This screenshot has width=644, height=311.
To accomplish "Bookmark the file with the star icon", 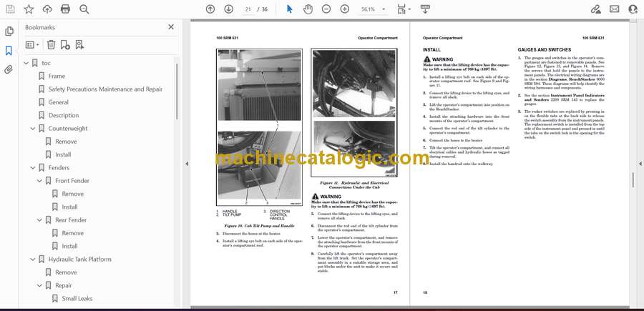I will point(29,9).
